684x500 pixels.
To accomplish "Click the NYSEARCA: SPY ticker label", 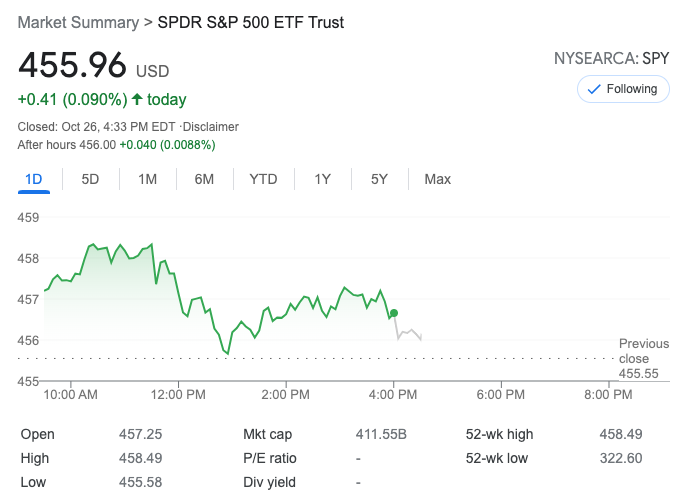I will point(611,59).
